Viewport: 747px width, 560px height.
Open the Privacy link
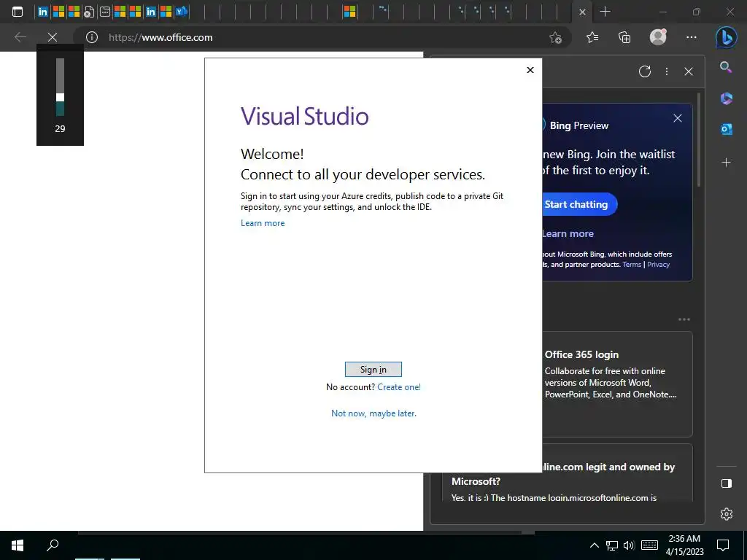pos(659,264)
